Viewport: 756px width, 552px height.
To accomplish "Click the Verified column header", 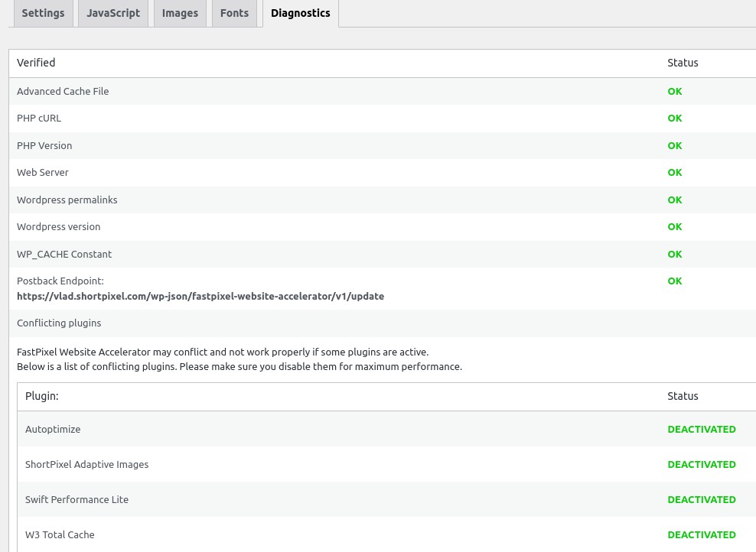I will click(36, 63).
